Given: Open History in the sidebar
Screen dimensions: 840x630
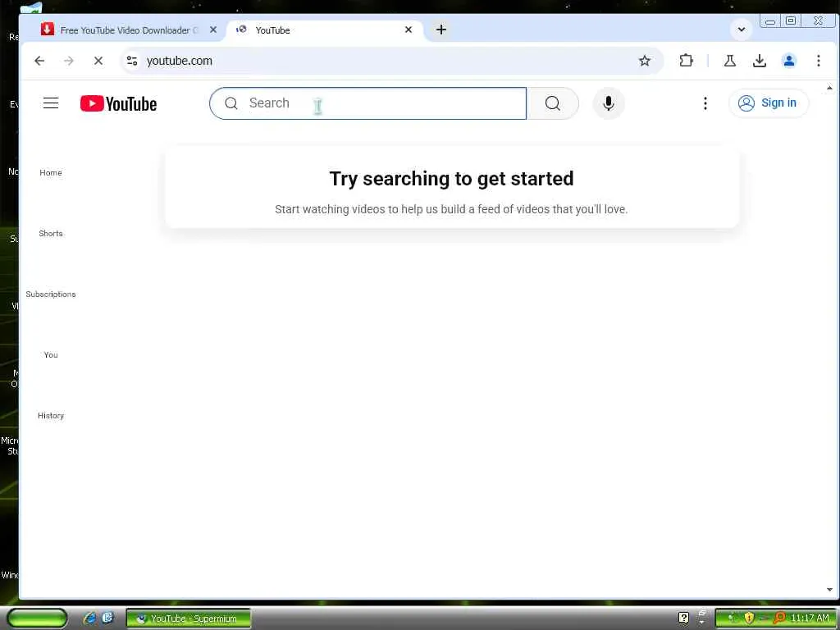Looking at the screenshot, I should (x=51, y=415).
